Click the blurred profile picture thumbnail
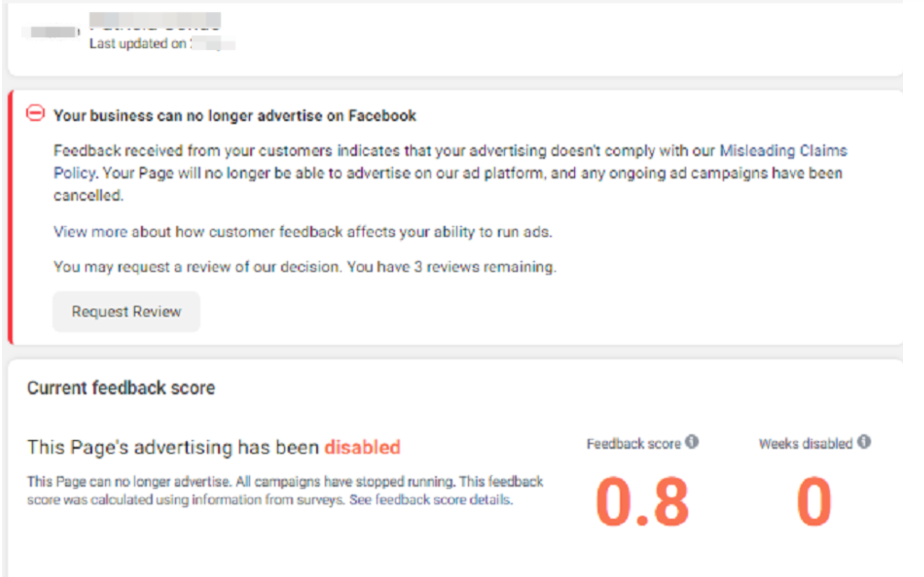Screen dimensions: 924x577 point(52,32)
